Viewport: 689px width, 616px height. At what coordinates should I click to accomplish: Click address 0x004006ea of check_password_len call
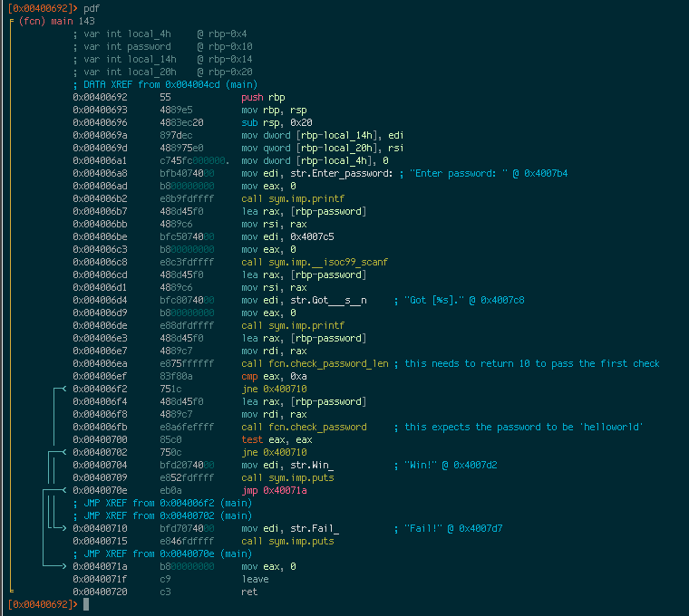coord(101,364)
